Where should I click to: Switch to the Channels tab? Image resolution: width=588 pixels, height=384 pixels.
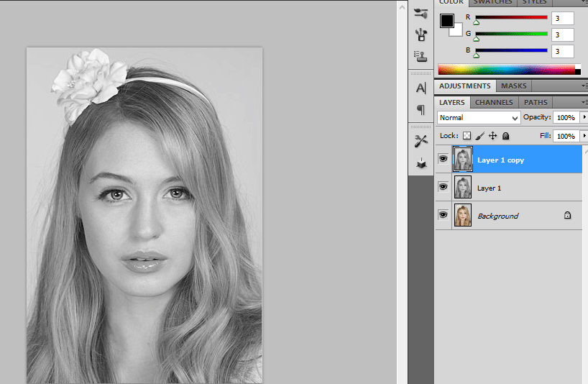point(494,102)
